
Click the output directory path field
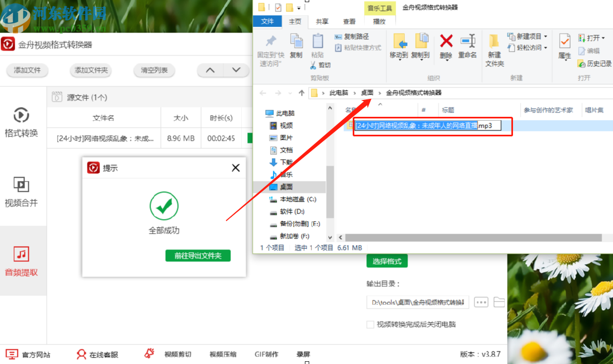(418, 302)
